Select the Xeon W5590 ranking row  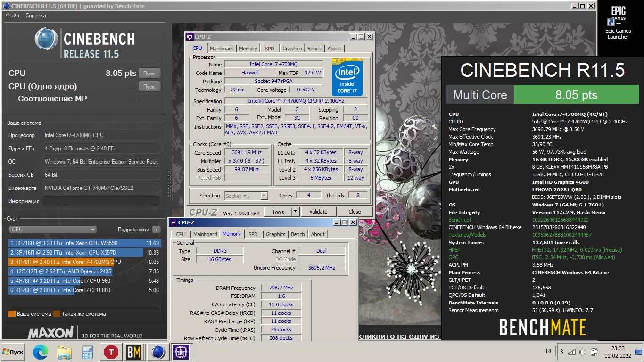click(x=84, y=243)
